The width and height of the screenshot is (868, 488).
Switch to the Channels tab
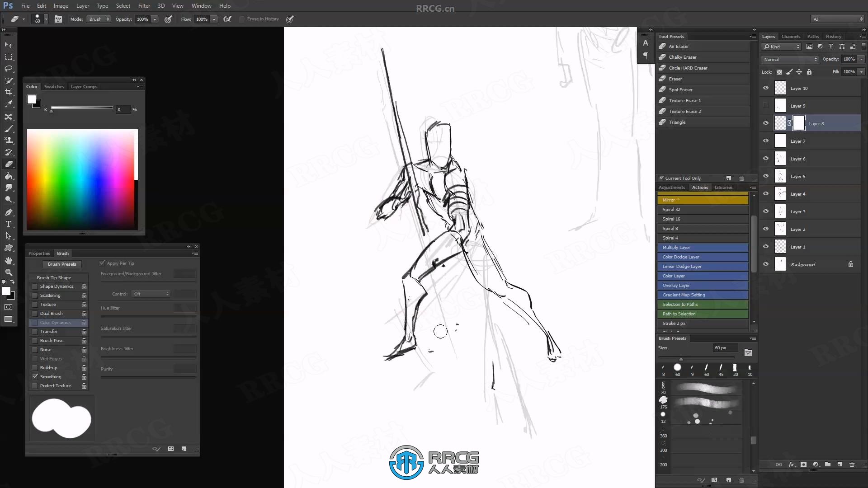(791, 36)
